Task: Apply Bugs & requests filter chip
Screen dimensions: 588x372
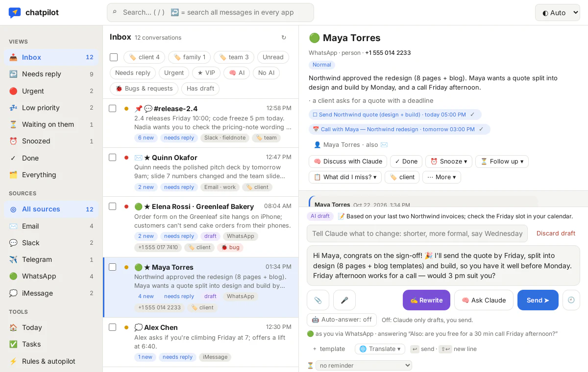Action: (x=144, y=89)
